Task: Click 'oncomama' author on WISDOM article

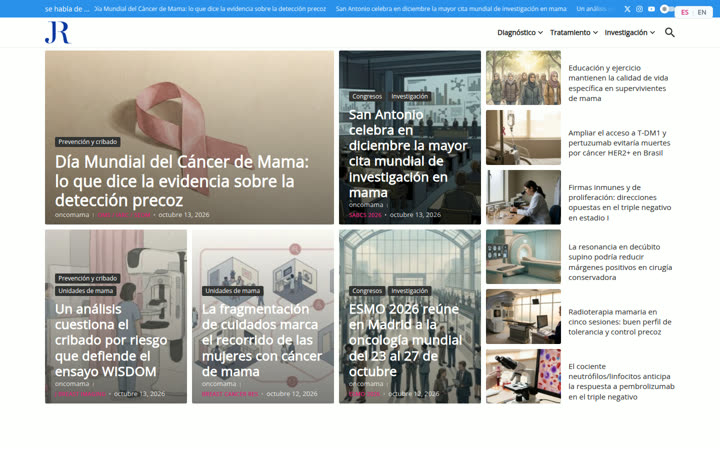Action: tap(72, 384)
